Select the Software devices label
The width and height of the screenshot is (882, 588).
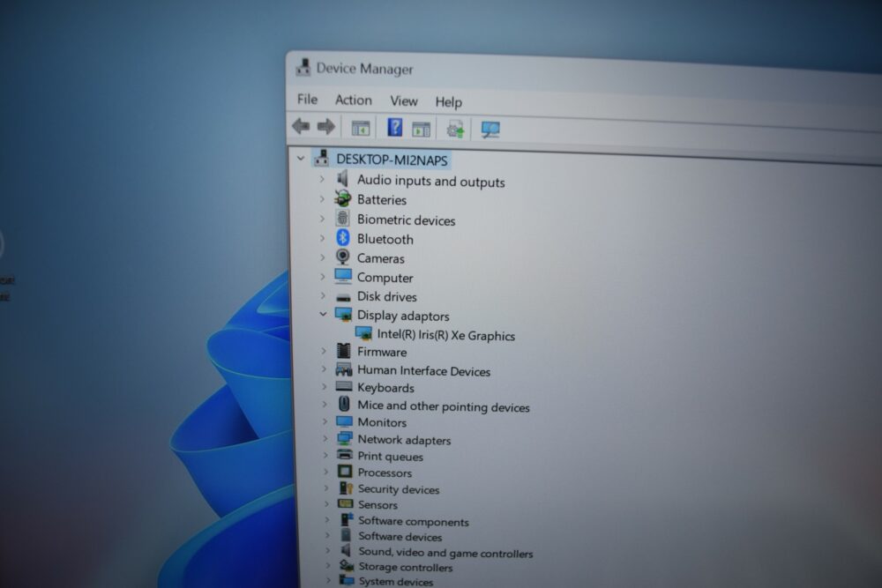coord(400,537)
